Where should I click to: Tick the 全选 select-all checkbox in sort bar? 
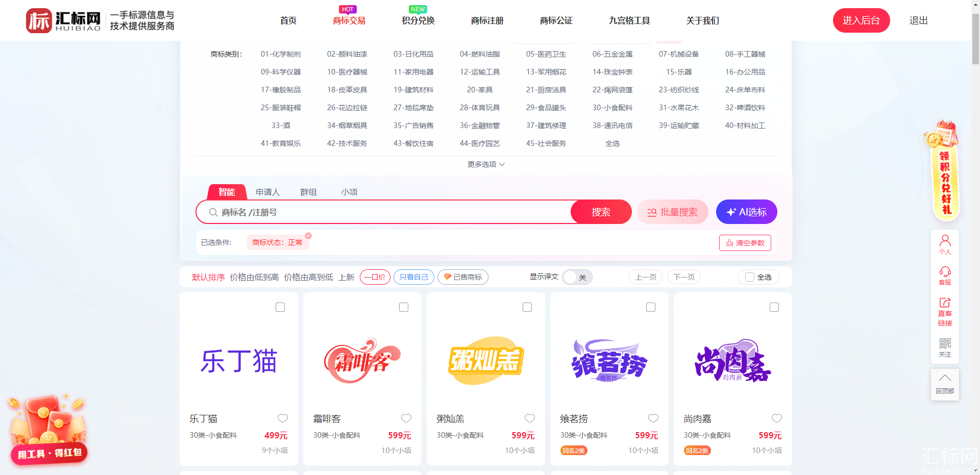pos(750,277)
